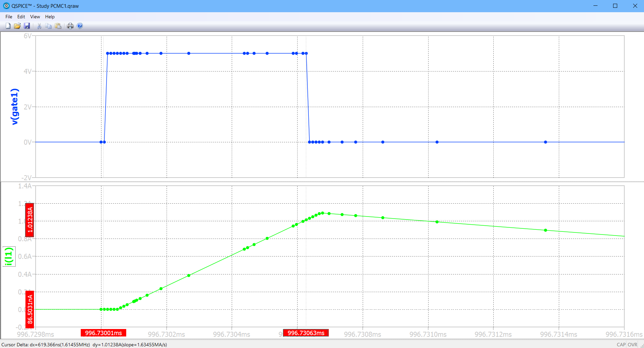Click the Open folder toolbar icon
The height and width of the screenshot is (348, 644).
pyautogui.click(x=17, y=26)
